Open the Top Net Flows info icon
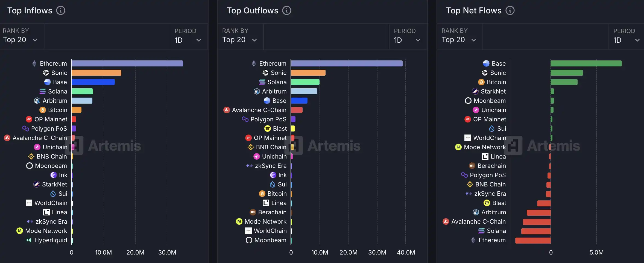Screen dimensions: 644x263 coord(510,11)
